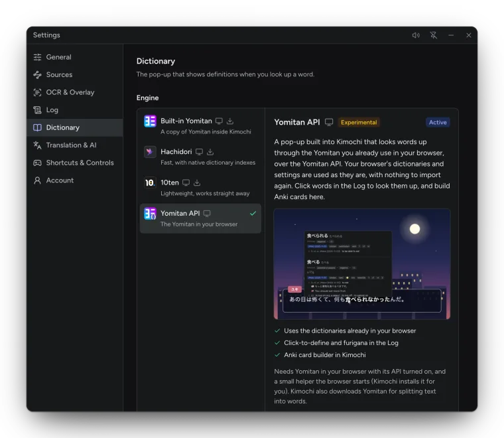Click the monitor icon next to Built-in Yomitan
Image resolution: width=504 pixels, height=438 pixels.
coord(219,121)
